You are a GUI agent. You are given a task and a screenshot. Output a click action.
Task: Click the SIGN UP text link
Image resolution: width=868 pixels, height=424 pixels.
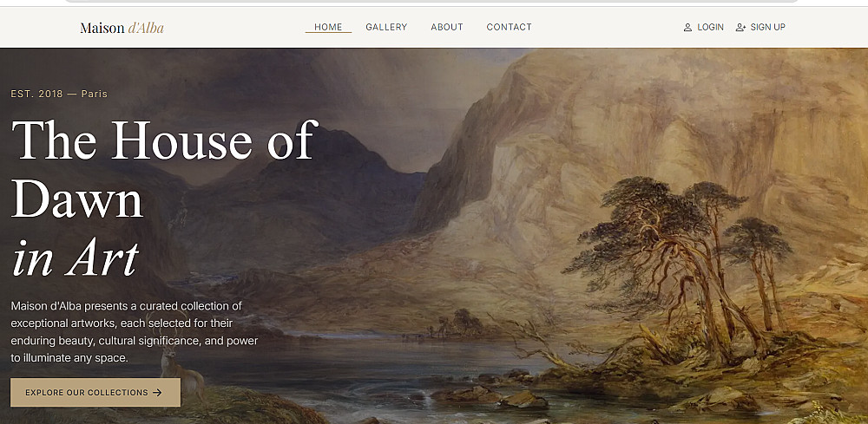(x=768, y=27)
